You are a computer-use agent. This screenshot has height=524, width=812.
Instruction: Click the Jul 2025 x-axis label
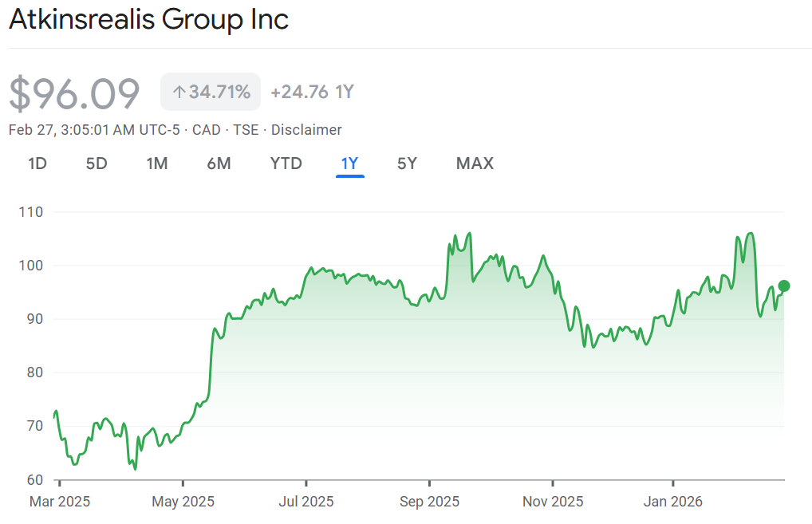coord(306,502)
